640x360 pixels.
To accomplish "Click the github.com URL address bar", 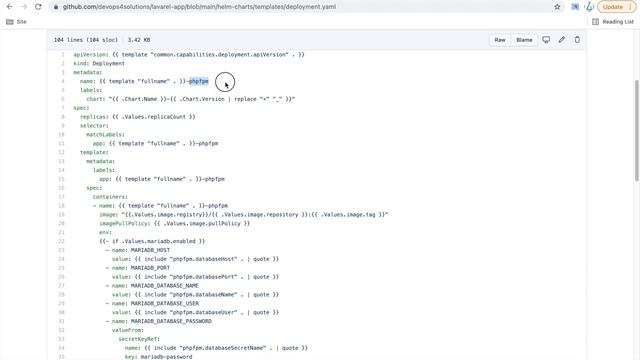I will tap(306, 7).
